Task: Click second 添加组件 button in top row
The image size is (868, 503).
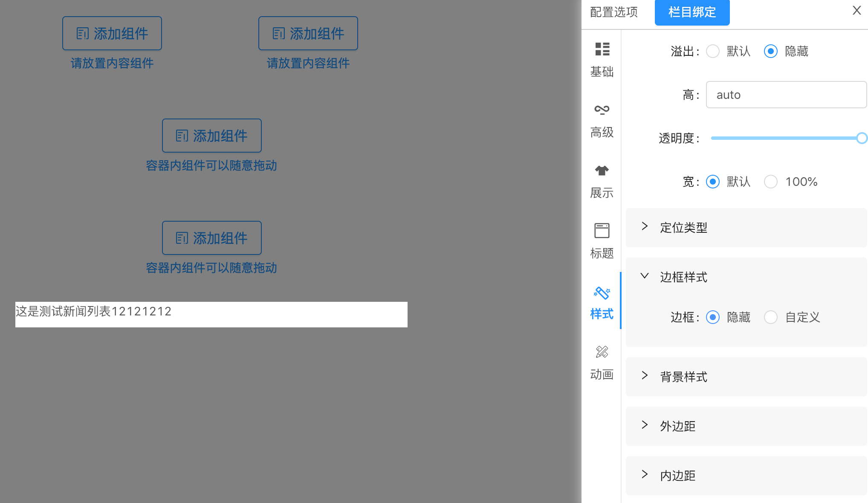Action: click(x=308, y=33)
